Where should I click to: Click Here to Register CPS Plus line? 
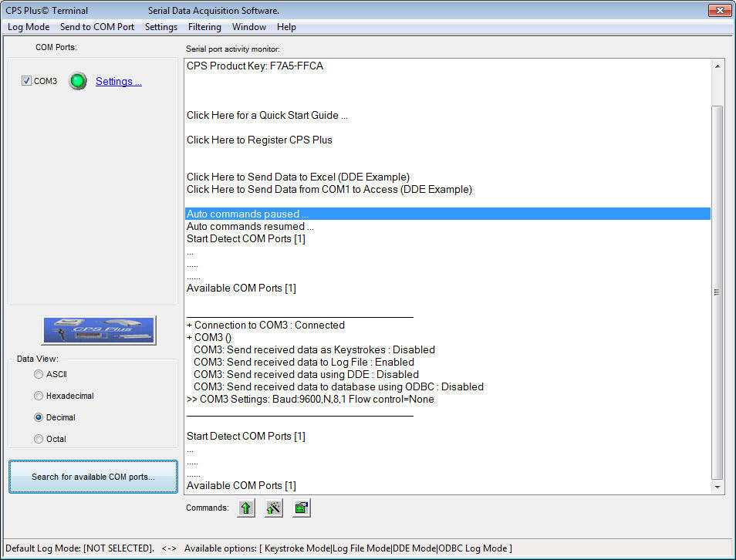coord(259,140)
